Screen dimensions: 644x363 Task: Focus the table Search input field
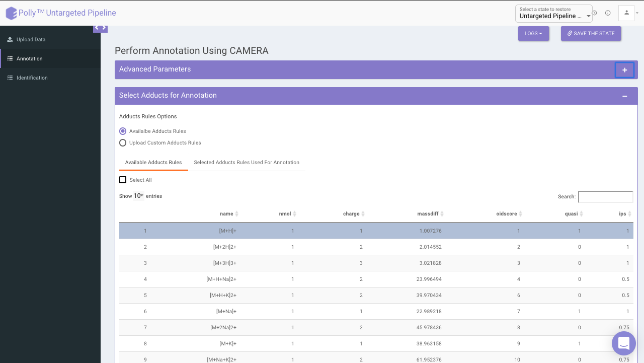tap(606, 197)
